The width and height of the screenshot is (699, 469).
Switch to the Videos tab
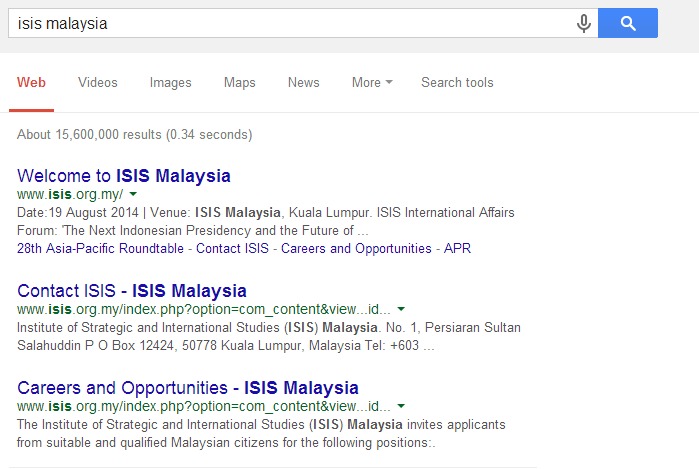click(98, 82)
